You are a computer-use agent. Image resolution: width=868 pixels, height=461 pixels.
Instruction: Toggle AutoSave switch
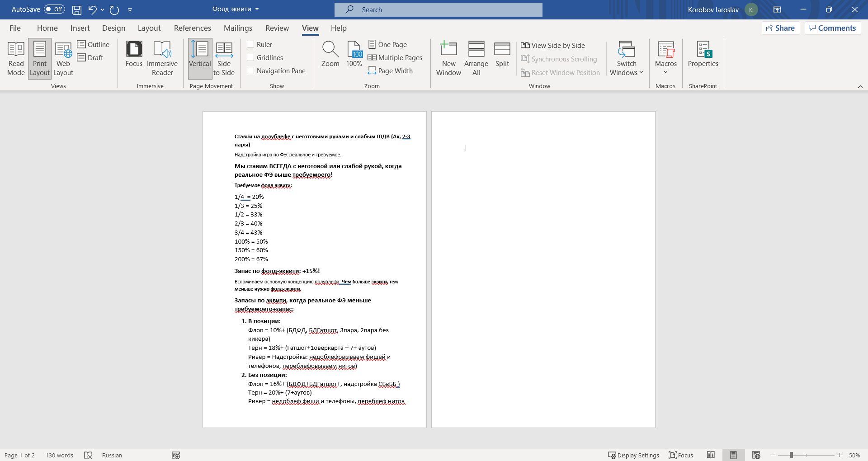[54, 9]
